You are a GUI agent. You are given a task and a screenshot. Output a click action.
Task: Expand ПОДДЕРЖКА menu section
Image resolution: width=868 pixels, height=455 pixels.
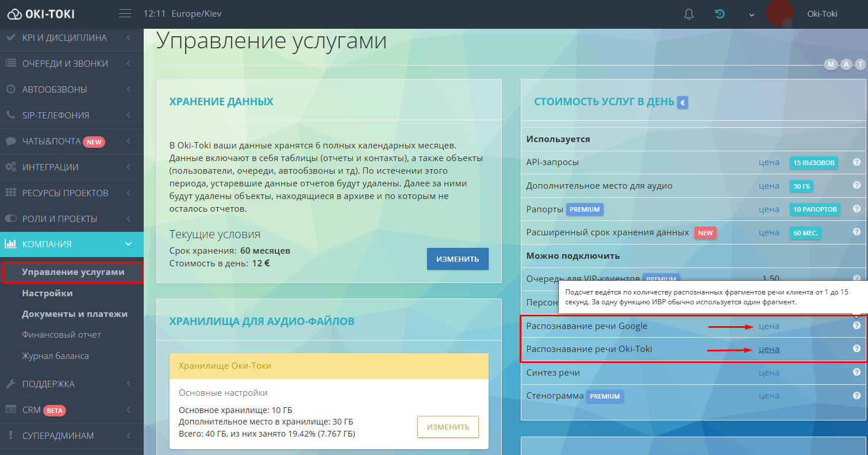point(72,384)
